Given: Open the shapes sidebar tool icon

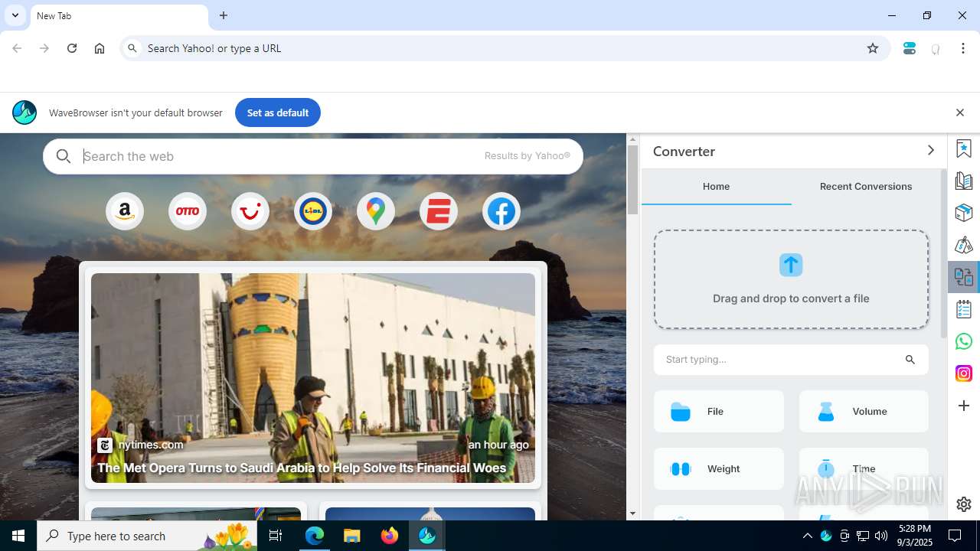Looking at the screenshot, I should pos(964,246).
